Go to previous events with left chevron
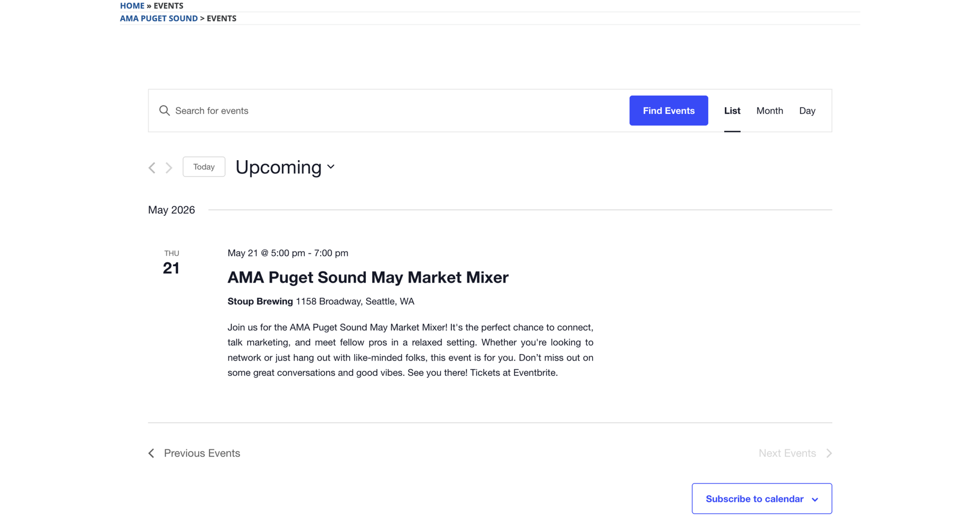This screenshot has height=532, width=980. (152, 168)
